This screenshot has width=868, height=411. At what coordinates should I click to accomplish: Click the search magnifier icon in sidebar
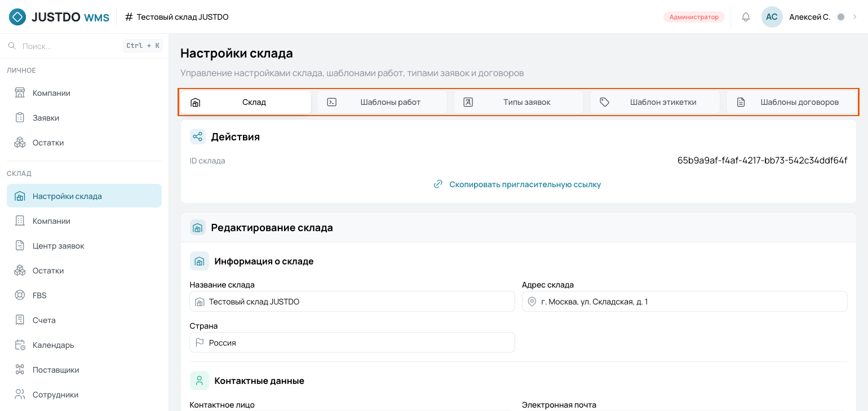[x=12, y=46]
